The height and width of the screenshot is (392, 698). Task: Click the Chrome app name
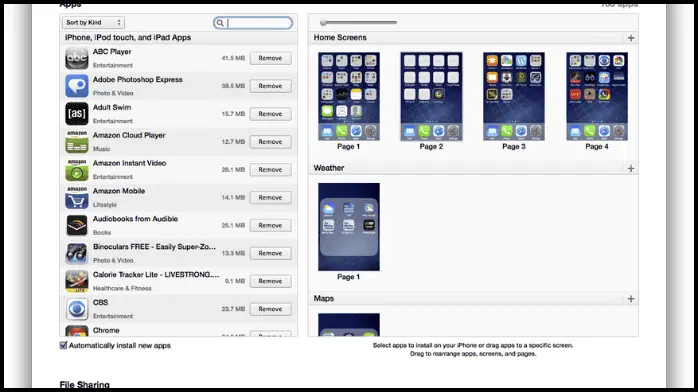pos(106,330)
